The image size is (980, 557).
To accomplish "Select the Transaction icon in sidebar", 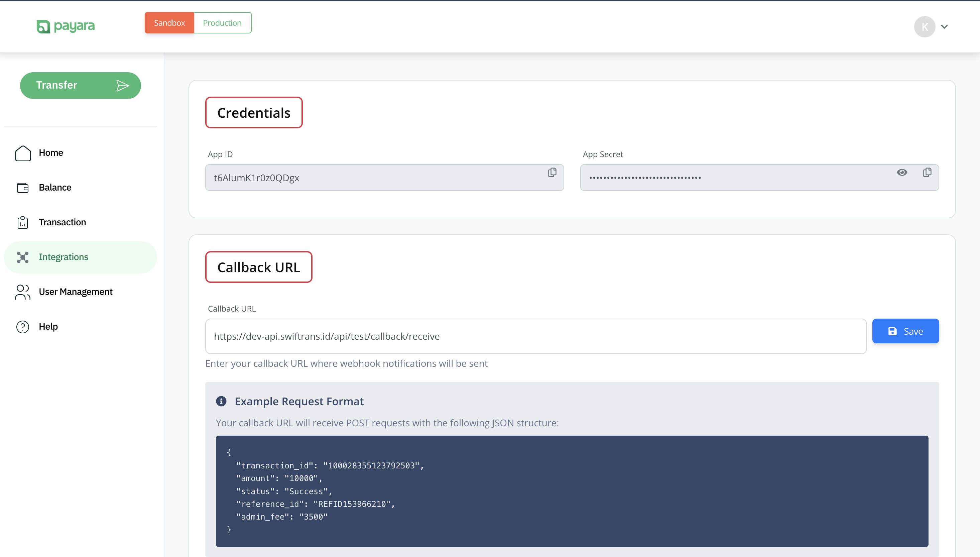I will click(x=22, y=222).
